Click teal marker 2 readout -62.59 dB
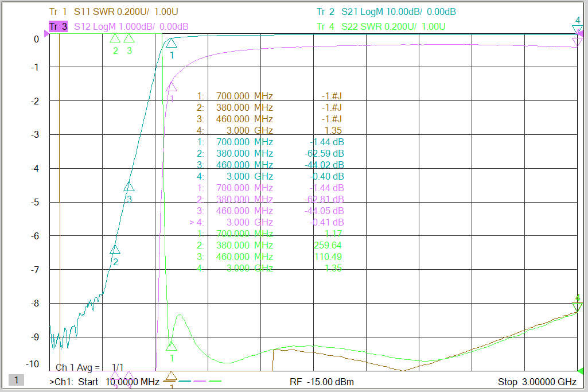The image size is (588, 392). pyautogui.click(x=324, y=153)
